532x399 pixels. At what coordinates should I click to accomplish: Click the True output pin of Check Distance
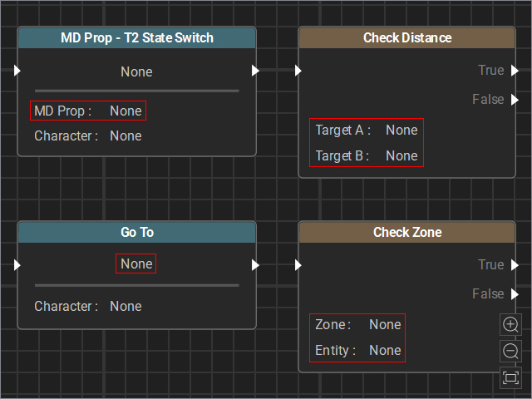[x=515, y=71]
